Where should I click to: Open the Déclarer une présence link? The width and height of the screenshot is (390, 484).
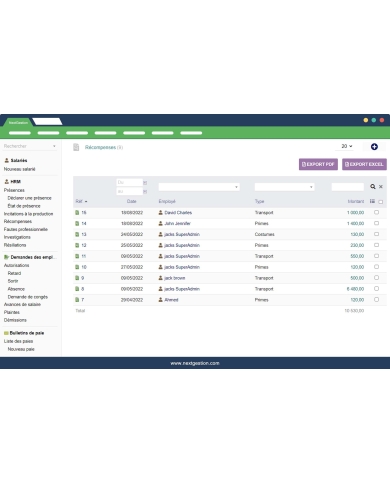click(30, 198)
